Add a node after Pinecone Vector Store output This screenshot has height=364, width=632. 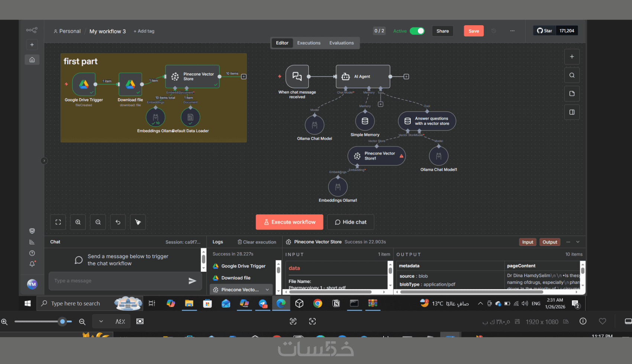(x=244, y=77)
